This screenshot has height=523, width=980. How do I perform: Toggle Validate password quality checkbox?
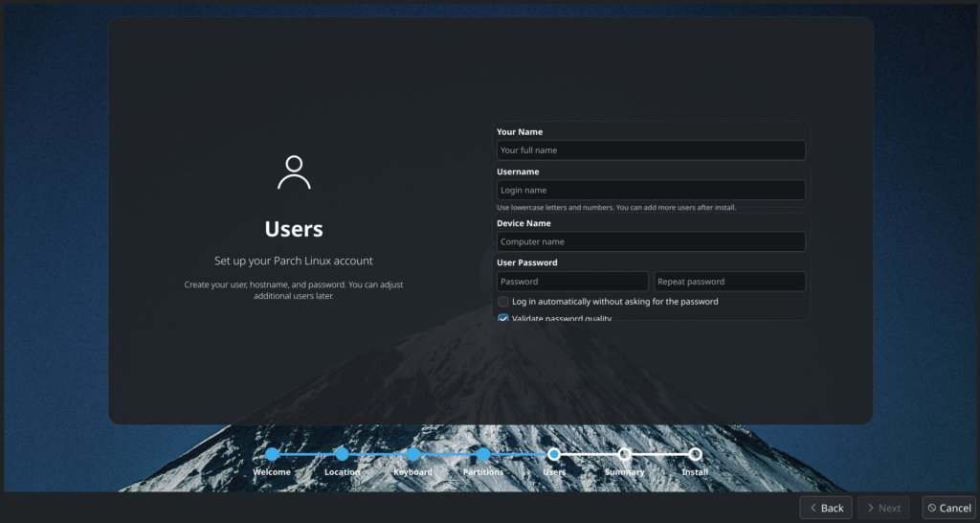click(x=503, y=318)
